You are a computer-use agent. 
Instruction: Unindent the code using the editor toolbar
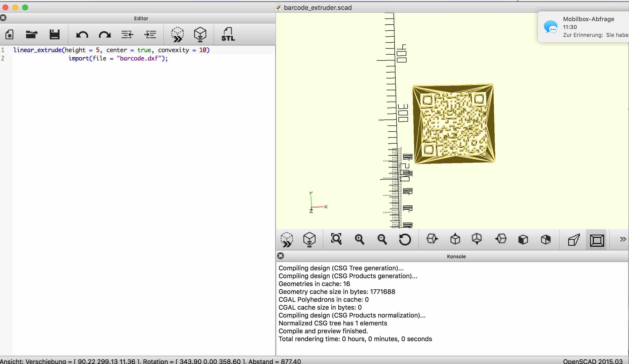[127, 34]
